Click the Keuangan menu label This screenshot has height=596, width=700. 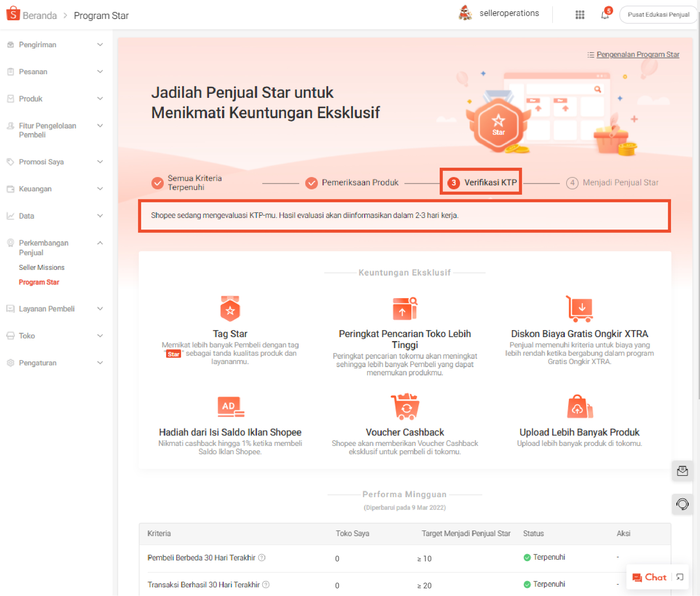point(35,189)
